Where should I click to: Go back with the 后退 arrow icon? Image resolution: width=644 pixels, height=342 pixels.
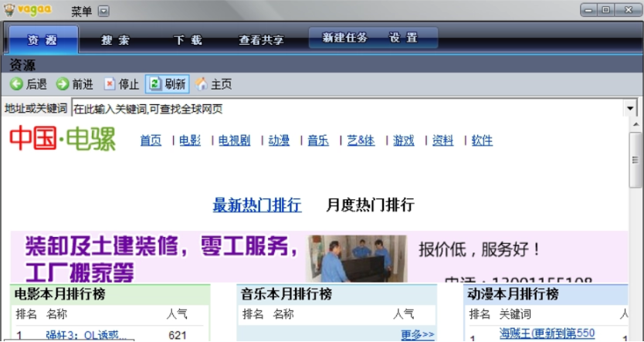(16, 84)
